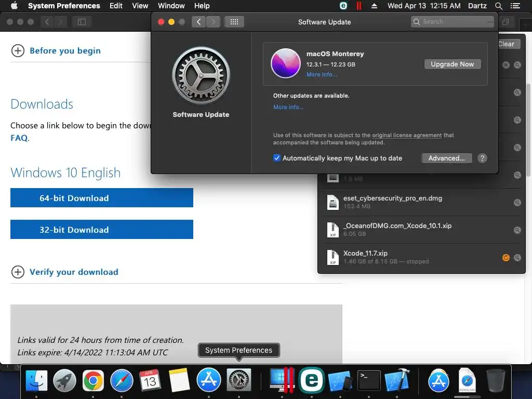Open original license agreement link
This screenshot has height=399, width=532.
click(x=407, y=135)
